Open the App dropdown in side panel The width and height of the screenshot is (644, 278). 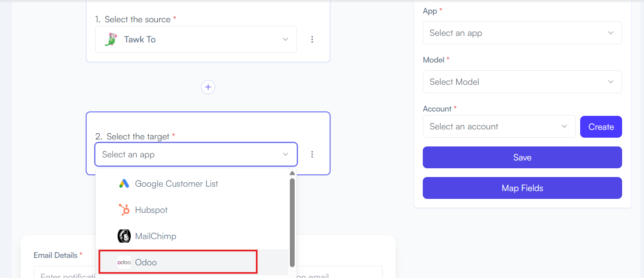pyautogui.click(x=522, y=33)
